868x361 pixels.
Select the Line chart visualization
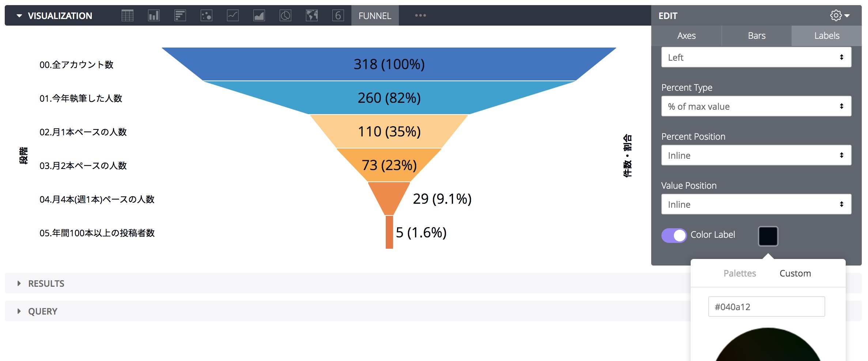(x=233, y=15)
